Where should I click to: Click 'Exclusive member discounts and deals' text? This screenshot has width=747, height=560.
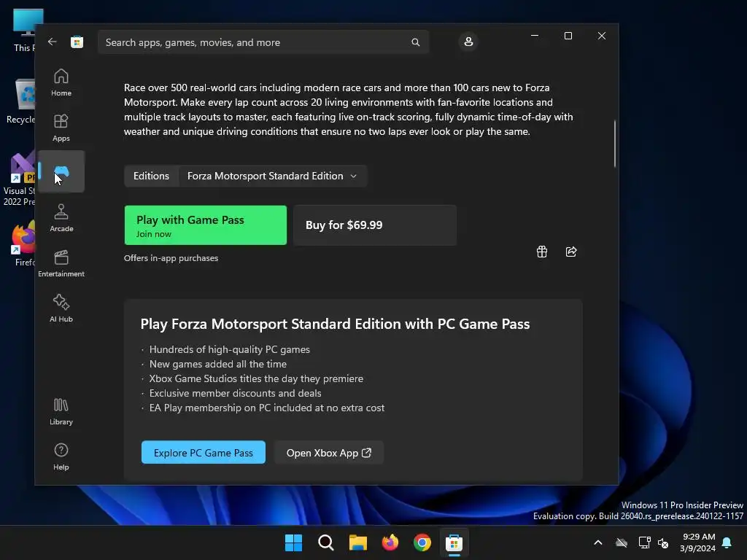coord(236,393)
